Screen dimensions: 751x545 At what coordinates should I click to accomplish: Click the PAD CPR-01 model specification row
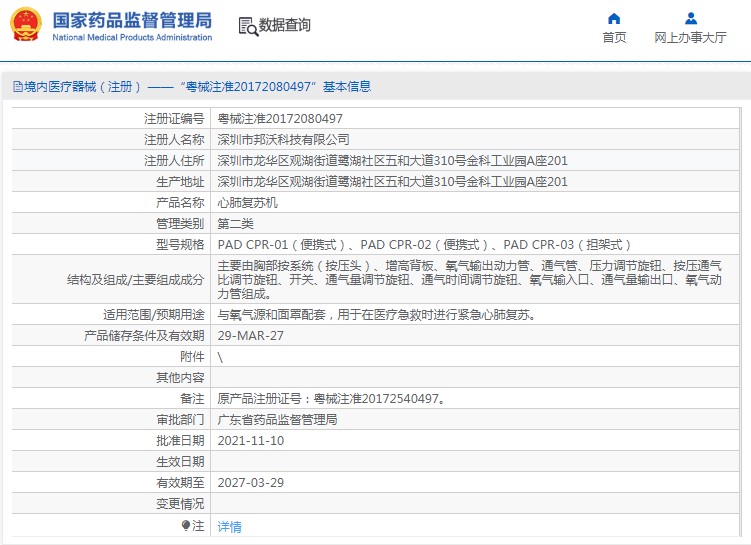click(x=425, y=244)
